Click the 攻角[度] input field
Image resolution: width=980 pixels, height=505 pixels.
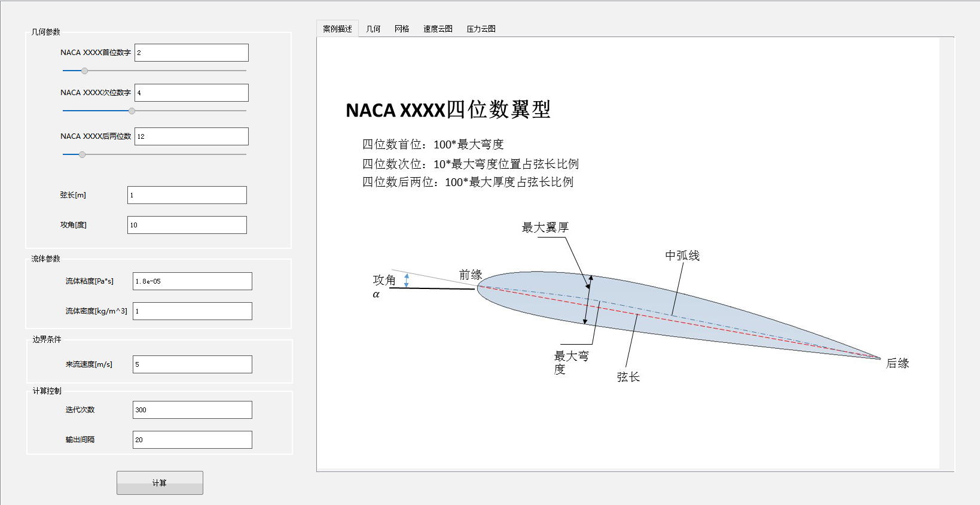187,225
